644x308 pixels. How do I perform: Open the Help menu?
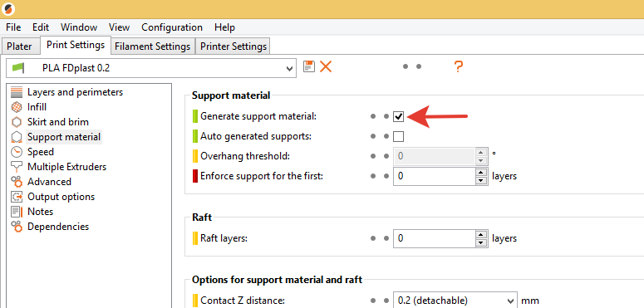[x=224, y=27]
